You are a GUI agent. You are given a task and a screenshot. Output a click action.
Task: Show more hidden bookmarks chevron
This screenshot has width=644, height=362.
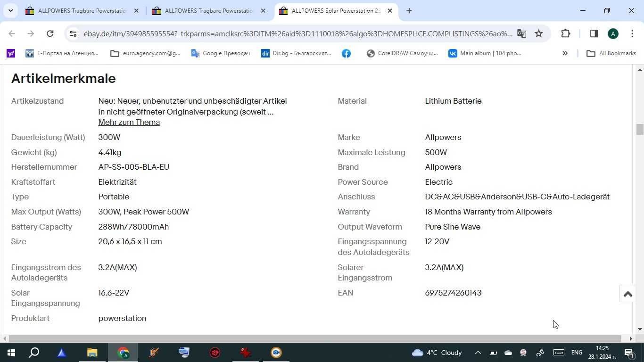565,53
